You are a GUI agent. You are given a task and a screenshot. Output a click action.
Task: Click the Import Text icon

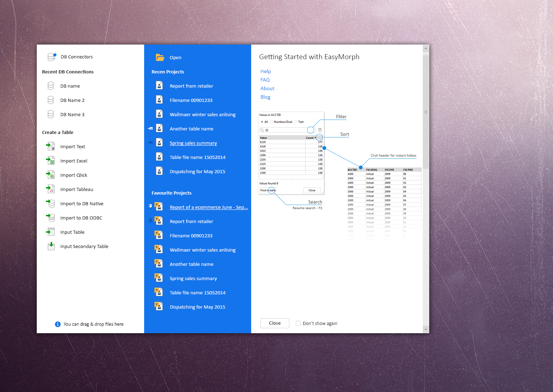click(51, 146)
